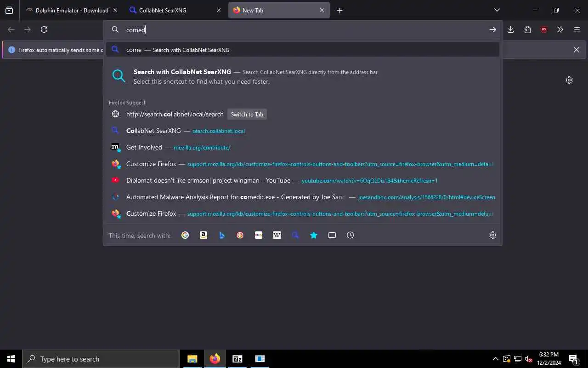
Task: Search this time with Amazon
Action: pos(204,235)
